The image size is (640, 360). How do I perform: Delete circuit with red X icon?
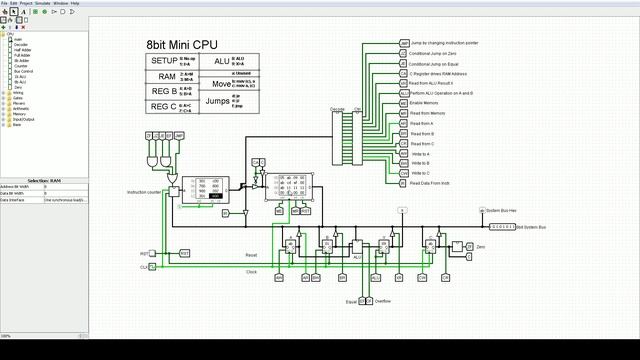pos(23,27)
